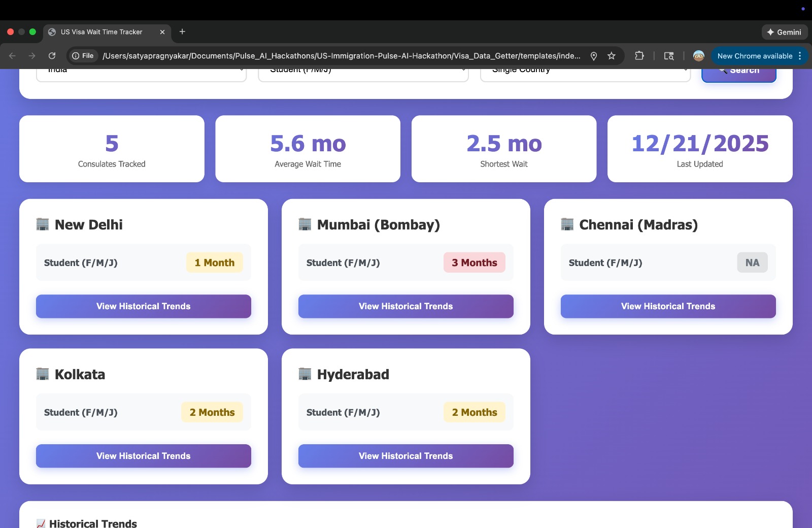The width and height of the screenshot is (812, 528).
Task: Click the Search button
Action: pos(739,75)
